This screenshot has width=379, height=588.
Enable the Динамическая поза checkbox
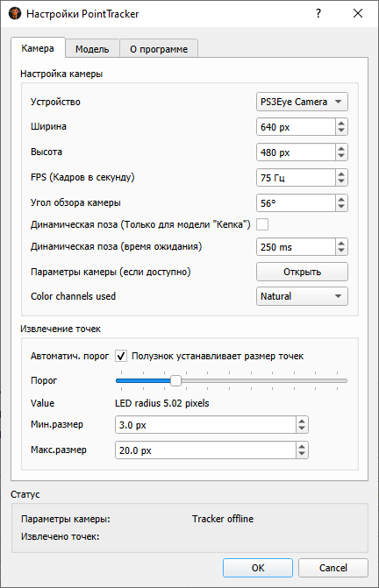point(262,224)
